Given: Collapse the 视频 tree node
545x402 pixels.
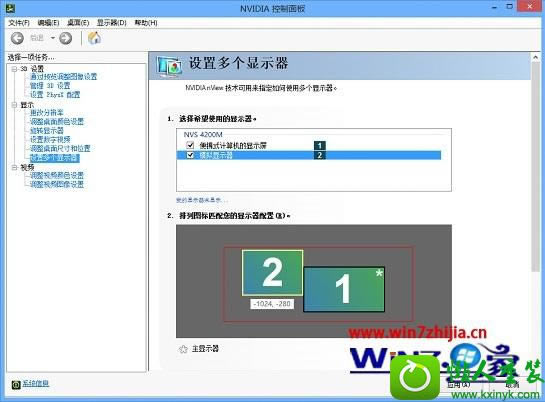Looking at the screenshot, I should click(14, 167).
